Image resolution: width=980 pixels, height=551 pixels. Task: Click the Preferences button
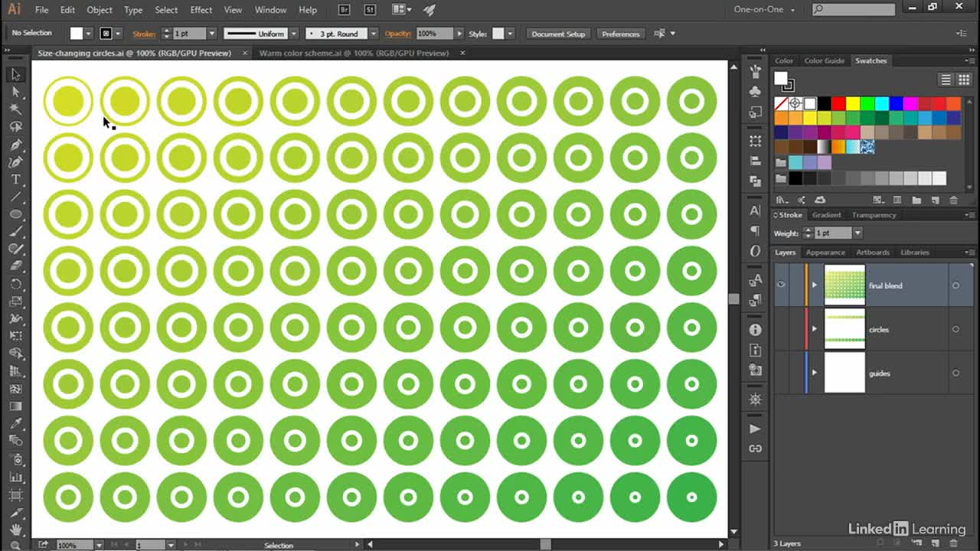point(620,34)
